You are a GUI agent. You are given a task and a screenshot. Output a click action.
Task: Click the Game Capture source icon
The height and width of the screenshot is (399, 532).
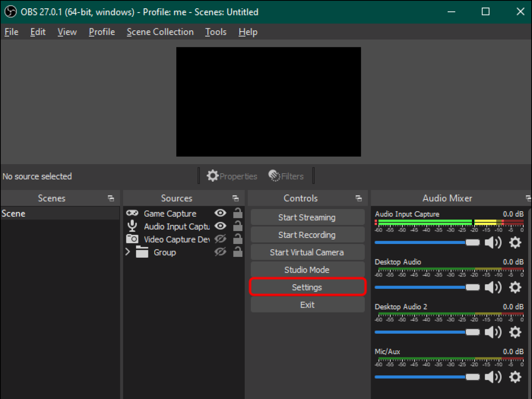click(x=132, y=213)
